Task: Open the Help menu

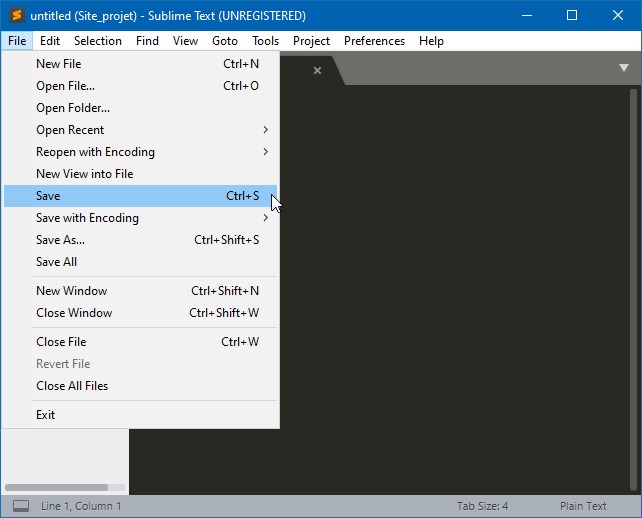Action: 431,41
